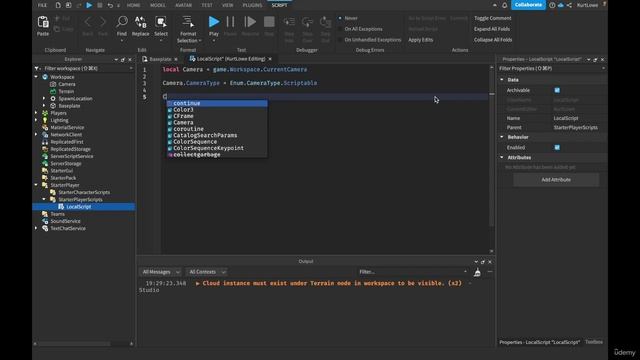Screen dimensions: 640x360
Task: Select SoundService in Explorer
Action: click(65, 221)
